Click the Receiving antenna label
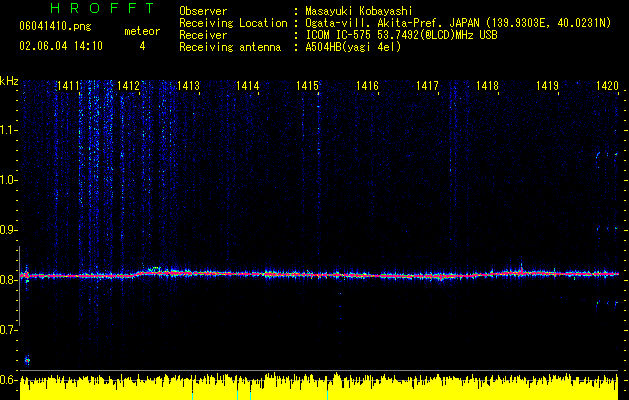 point(230,47)
